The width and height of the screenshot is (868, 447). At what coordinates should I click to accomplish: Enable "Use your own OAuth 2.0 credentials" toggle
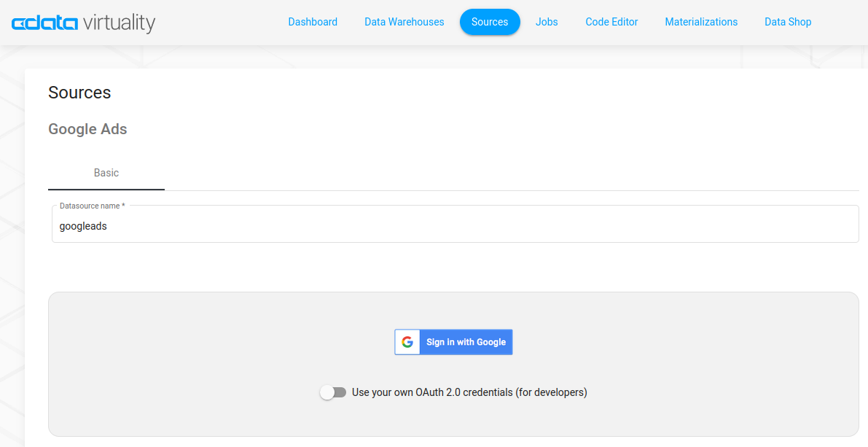(333, 392)
